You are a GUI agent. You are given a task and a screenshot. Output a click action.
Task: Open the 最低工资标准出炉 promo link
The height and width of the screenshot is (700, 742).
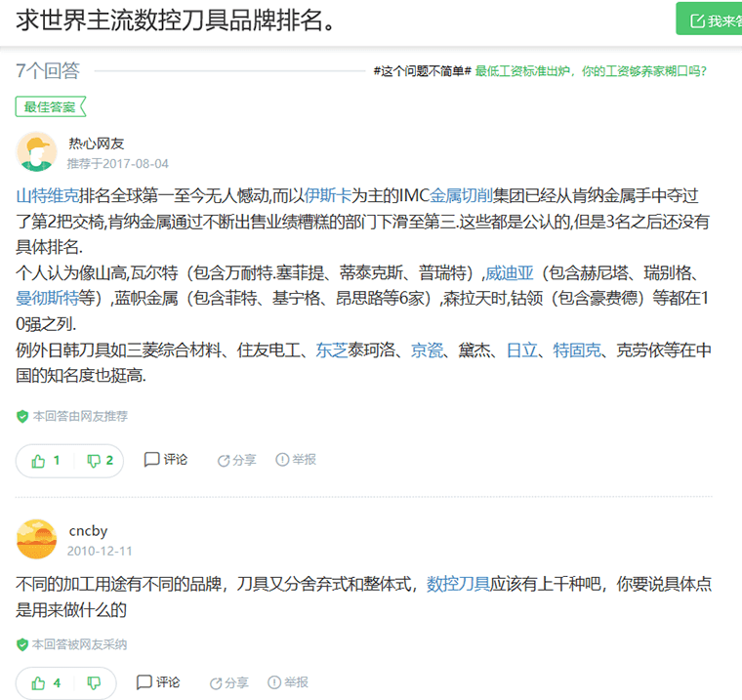point(591,71)
